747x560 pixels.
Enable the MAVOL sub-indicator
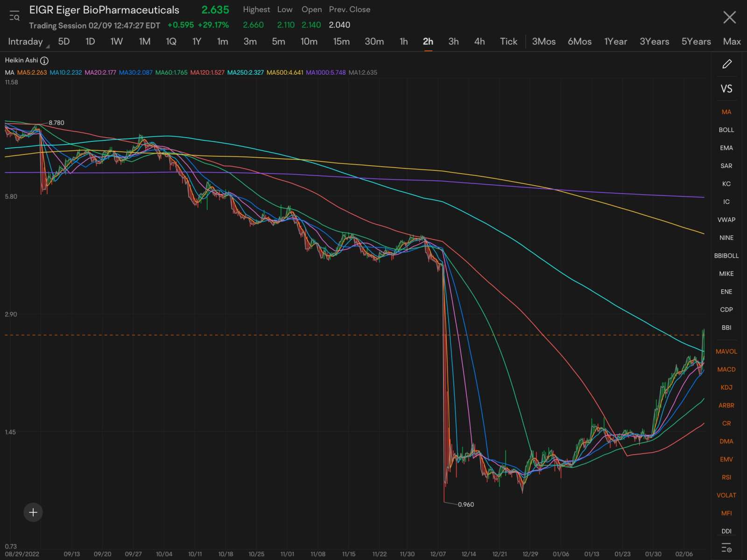point(726,351)
